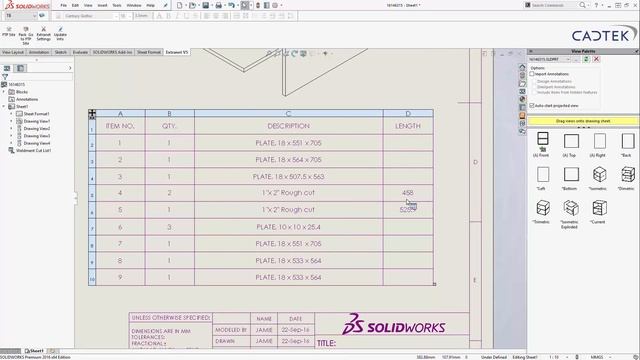
Task: Click the pushpin icon beside Help menu
Action: coord(165,5)
